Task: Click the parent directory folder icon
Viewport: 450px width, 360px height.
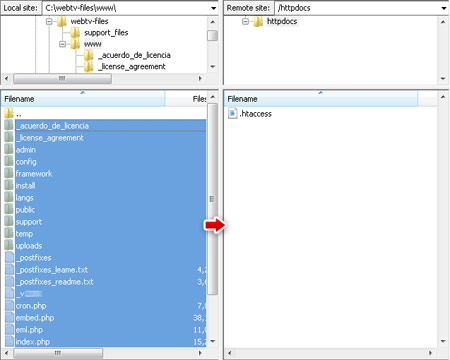Action: click(x=9, y=113)
